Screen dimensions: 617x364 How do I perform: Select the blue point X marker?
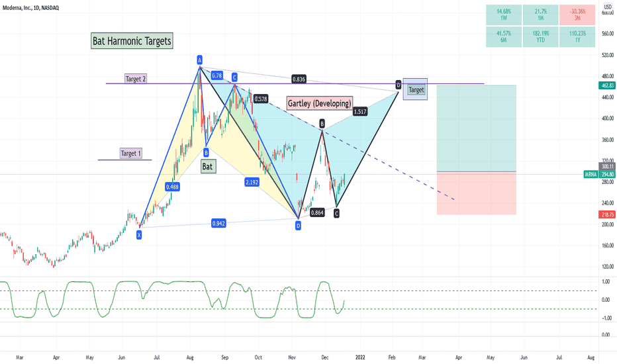139,235
